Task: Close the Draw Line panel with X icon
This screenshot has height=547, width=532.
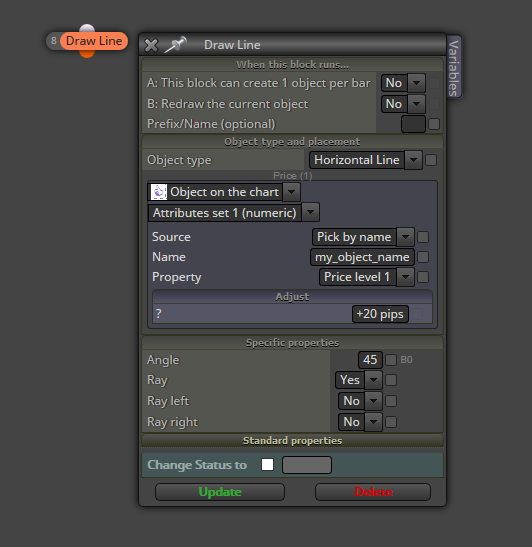Action: (x=151, y=45)
